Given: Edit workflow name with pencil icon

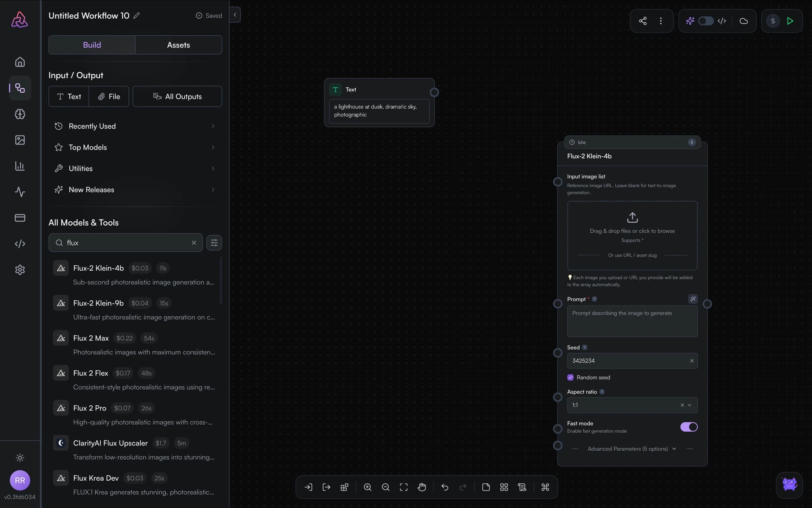Looking at the screenshot, I should 137,15.
